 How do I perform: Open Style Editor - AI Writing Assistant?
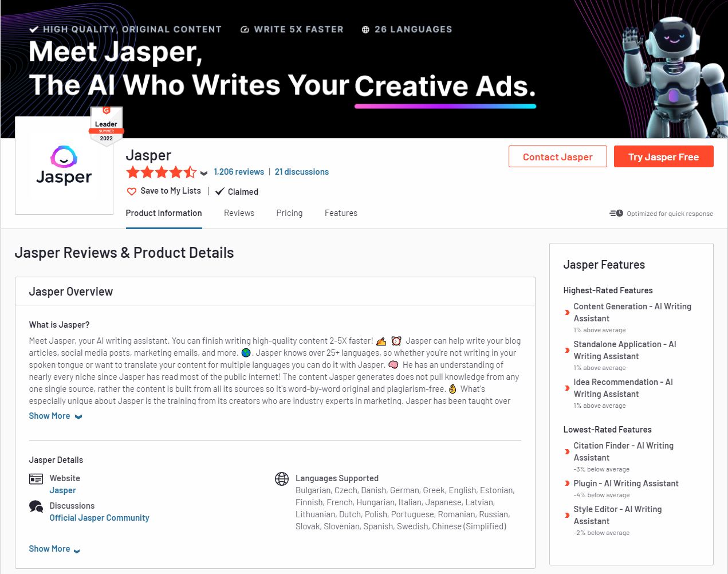click(x=617, y=515)
